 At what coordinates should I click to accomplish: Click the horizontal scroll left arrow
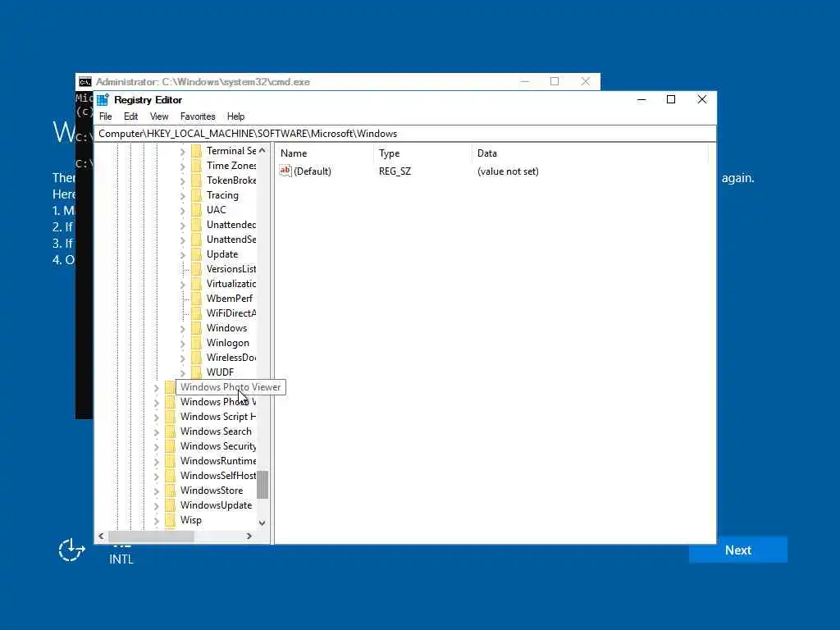pyautogui.click(x=101, y=536)
